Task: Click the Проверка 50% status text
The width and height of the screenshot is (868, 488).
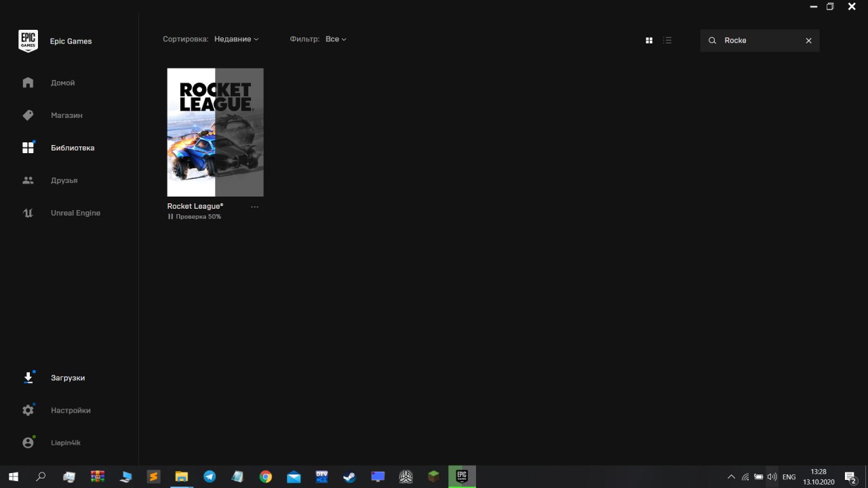Action: [198, 217]
